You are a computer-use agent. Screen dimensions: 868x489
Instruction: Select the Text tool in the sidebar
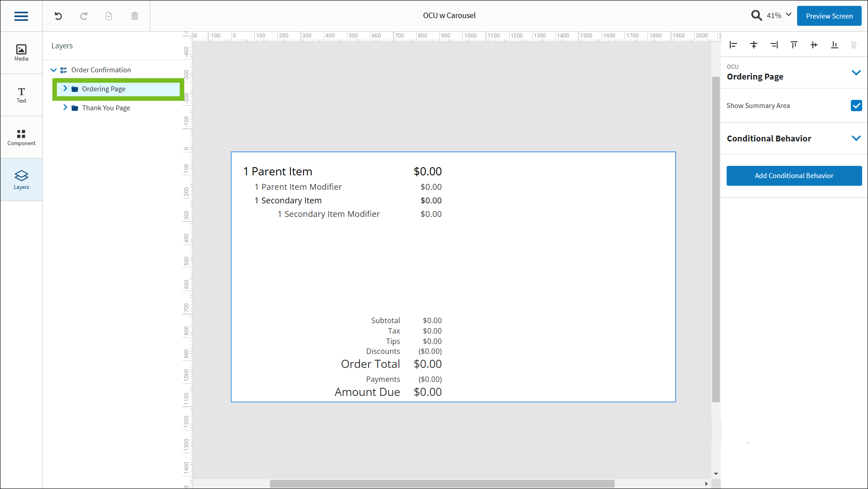21,94
